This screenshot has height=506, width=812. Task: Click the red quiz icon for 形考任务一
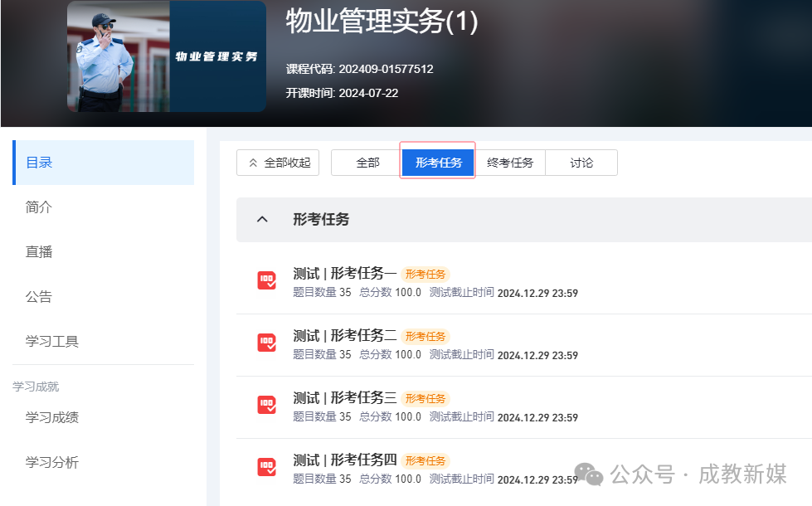tap(266, 280)
